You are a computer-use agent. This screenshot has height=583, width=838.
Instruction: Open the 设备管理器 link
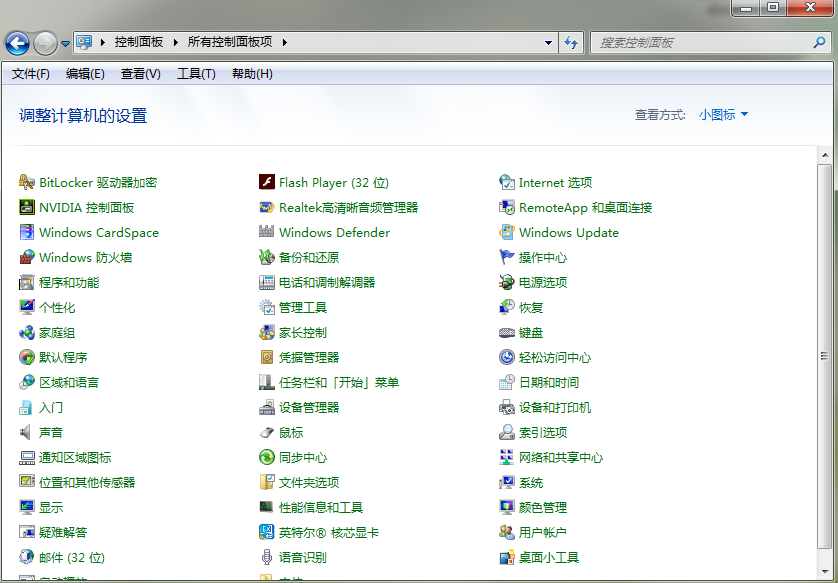click(x=309, y=407)
